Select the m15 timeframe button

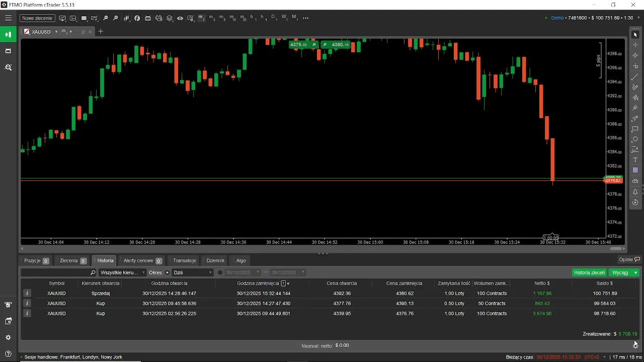pyautogui.click(x=232, y=18)
